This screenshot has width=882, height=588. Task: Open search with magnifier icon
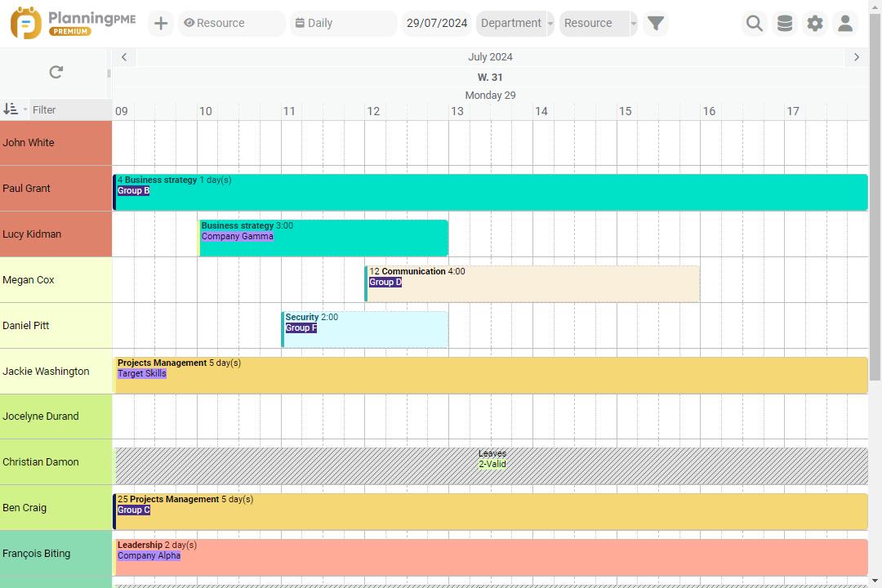[x=755, y=23]
